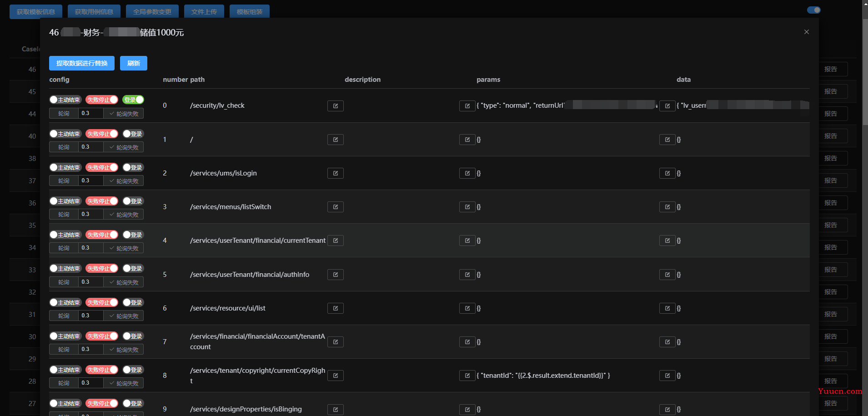Click polling interval 0.3 field in row 5
The image size is (868, 416).
[x=91, y=282]
